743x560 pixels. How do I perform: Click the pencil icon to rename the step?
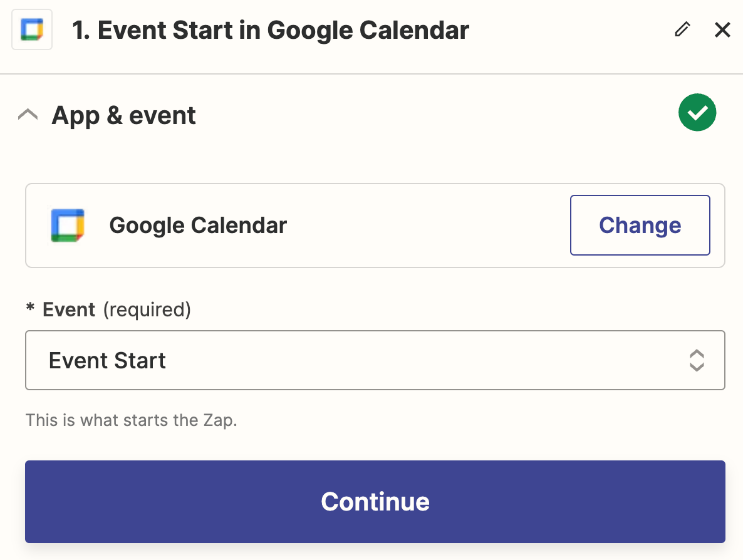[682, 29]
